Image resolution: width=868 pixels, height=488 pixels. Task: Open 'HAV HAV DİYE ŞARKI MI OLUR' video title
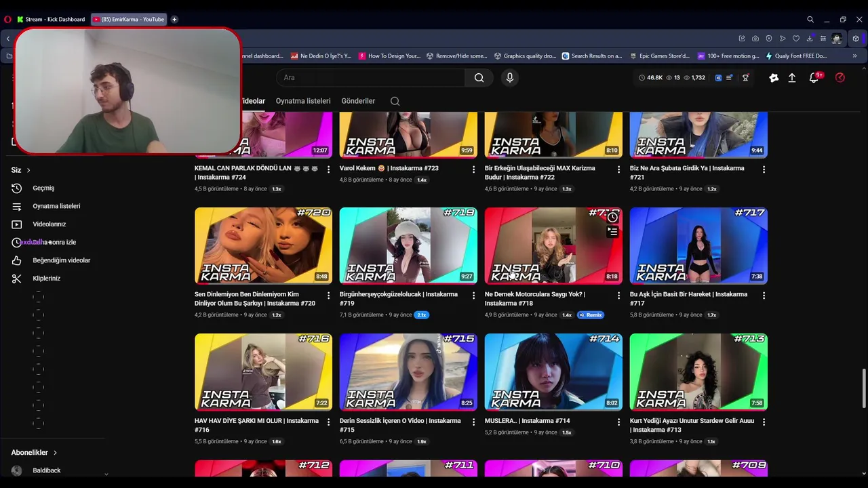point(256,425)
